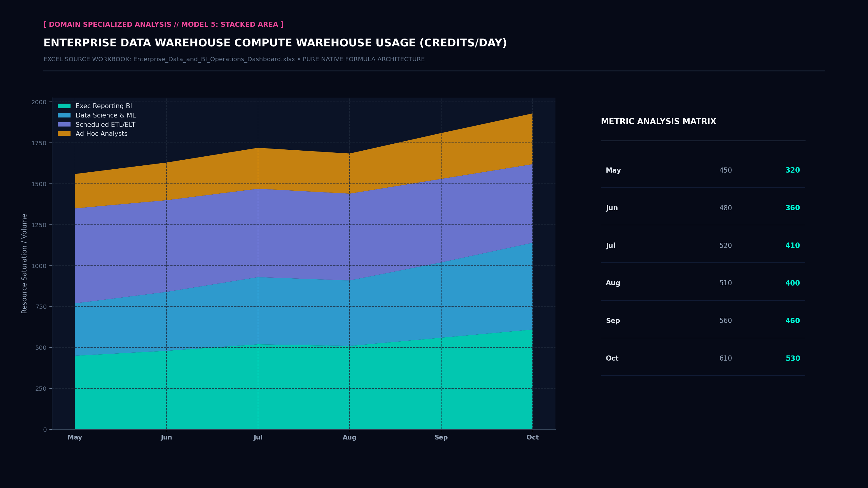Viewport: 868px width, 488px height.
Task: Click the Oct label below the chart
Action: tap(532, 437)
